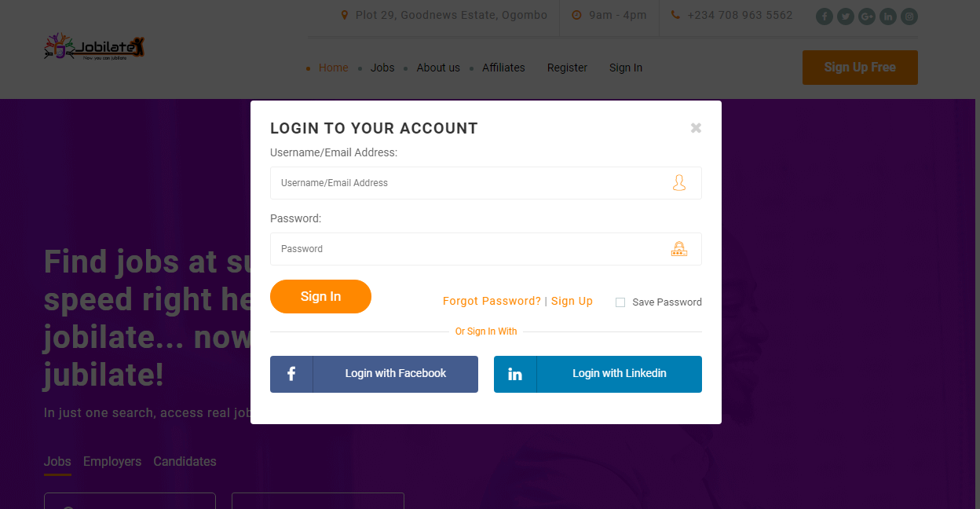Viewport: 980px width, 509px height.
Task: Open the Google Plus social icon
Action: point(867,16)
